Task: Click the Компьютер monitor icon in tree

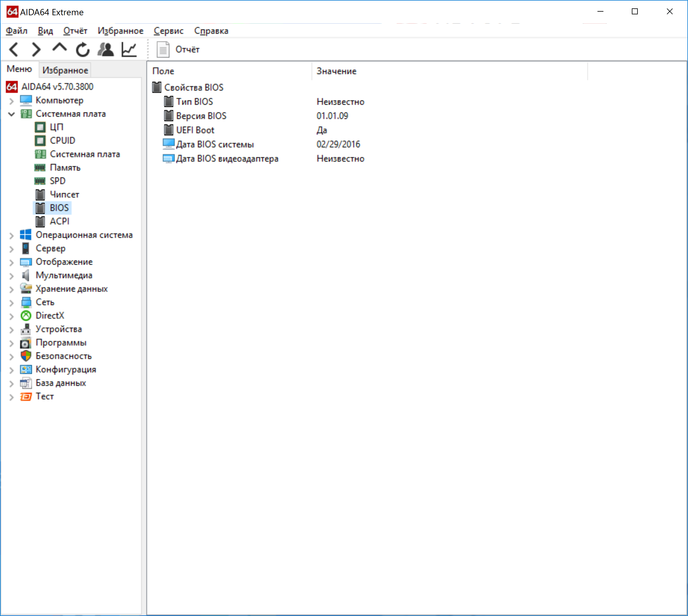Action: tap(26, 100)
